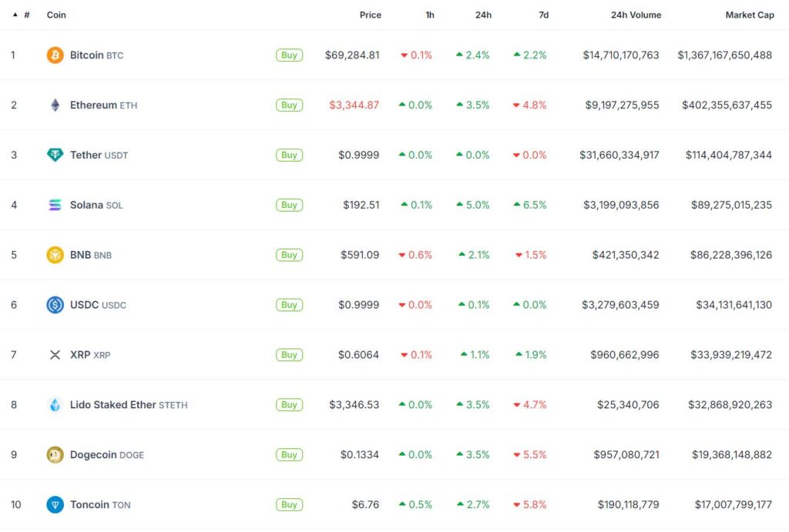Click the USDC coin logo
Screen dimensions: 789x532
pos(55,305)
